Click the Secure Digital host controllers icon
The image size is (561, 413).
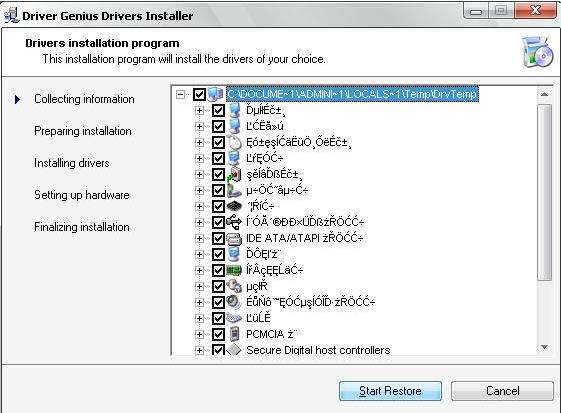(234, 350)
